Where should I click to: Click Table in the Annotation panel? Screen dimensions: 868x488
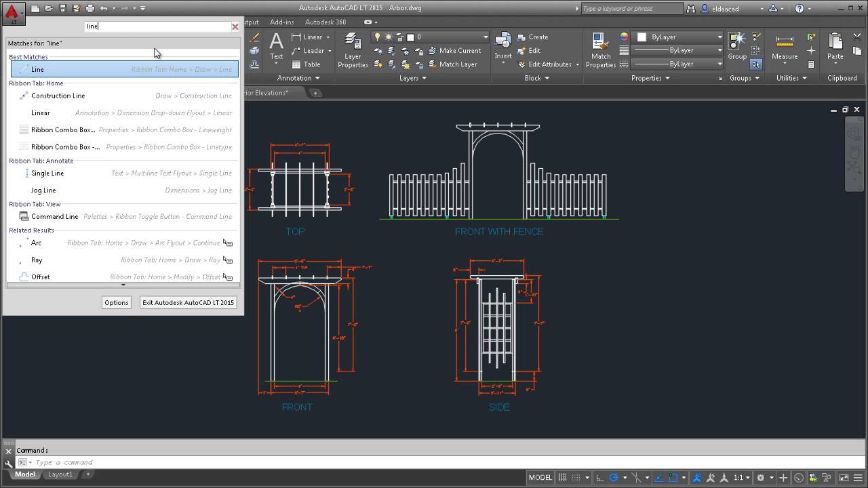(306, 64)
